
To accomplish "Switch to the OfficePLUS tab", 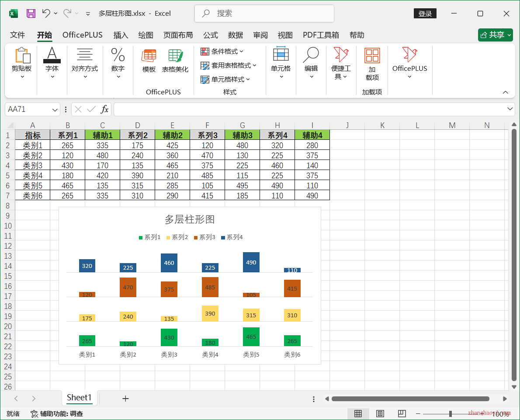I will 83,35.
